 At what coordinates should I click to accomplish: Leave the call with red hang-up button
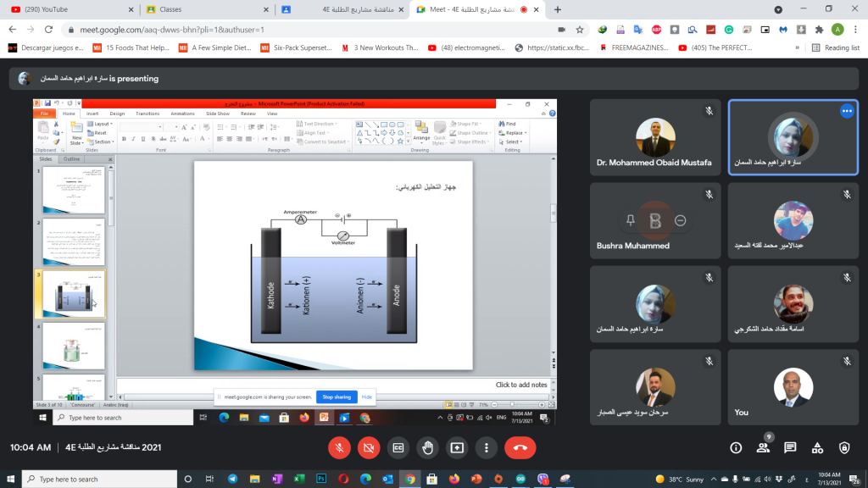[520, 447]
